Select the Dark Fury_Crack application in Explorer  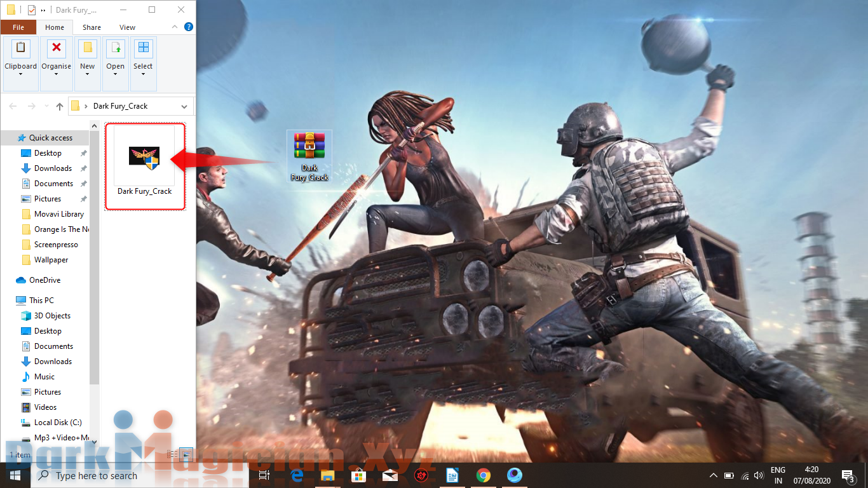click(145, 165)
